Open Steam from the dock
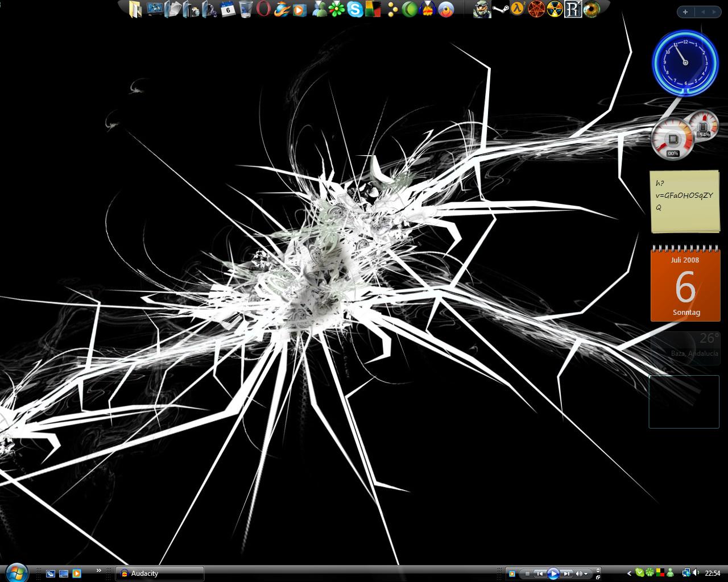Image resolution: width=728 pixels, height=582 pixels. pyautogui.click(x=500, y=9)
